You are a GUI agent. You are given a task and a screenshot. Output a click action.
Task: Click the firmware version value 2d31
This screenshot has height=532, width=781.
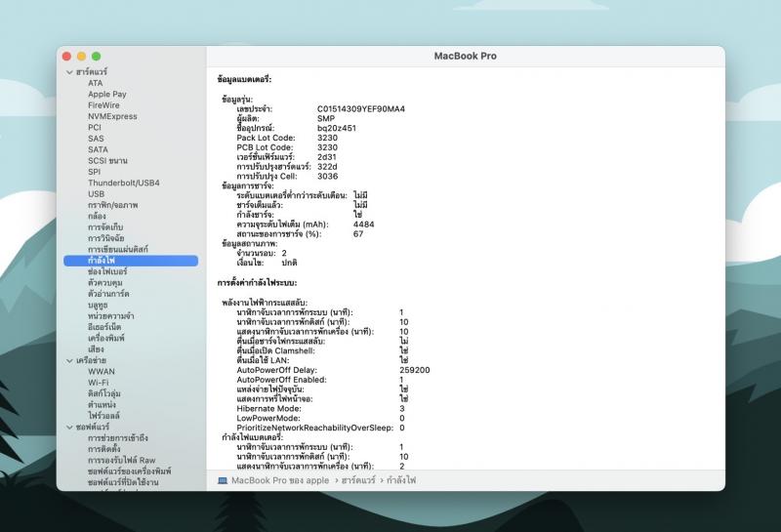click(x=327, y=157)
